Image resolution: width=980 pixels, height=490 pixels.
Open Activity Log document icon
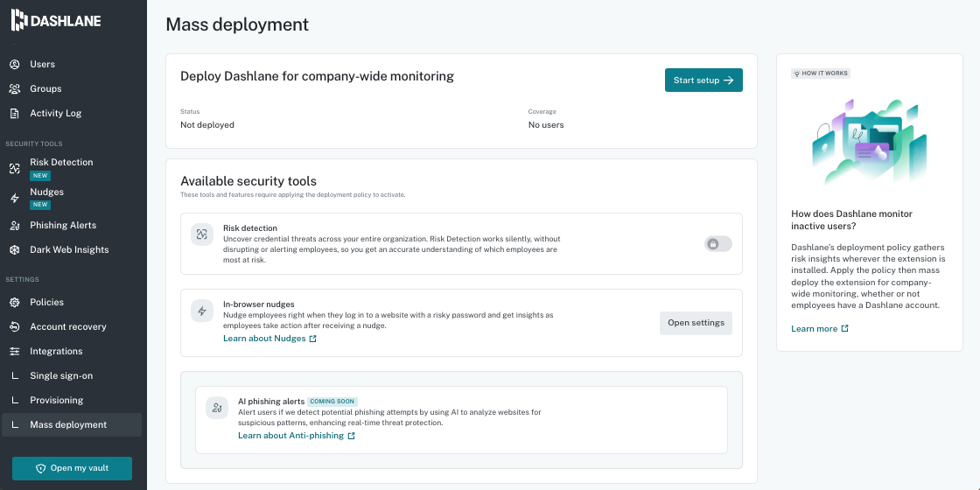pyautogui.click(x=15, y=113)
